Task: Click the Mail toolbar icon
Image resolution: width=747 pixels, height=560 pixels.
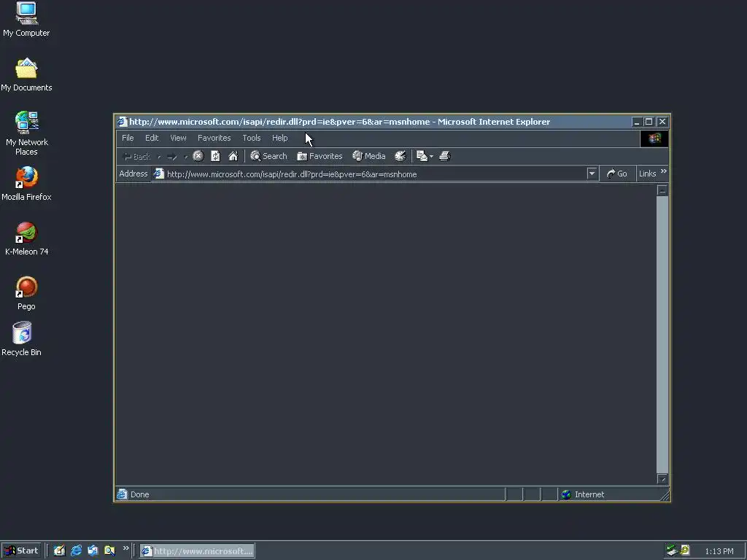Action: (x=422, y=156)
